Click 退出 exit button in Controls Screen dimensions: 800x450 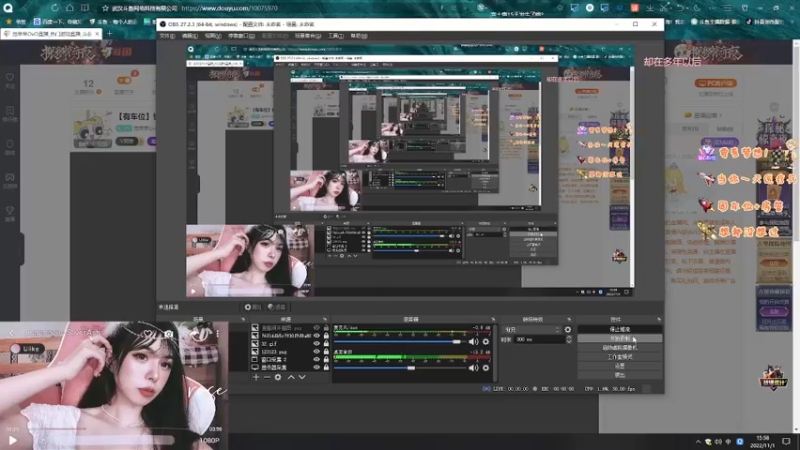pyautogui.click(x=620, y=375)
